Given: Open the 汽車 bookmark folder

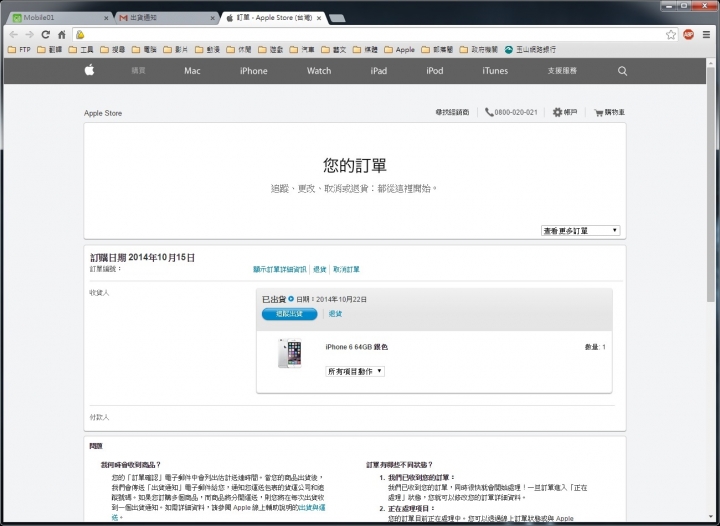Looking at the screenshot, I should (x=302, y=50).
